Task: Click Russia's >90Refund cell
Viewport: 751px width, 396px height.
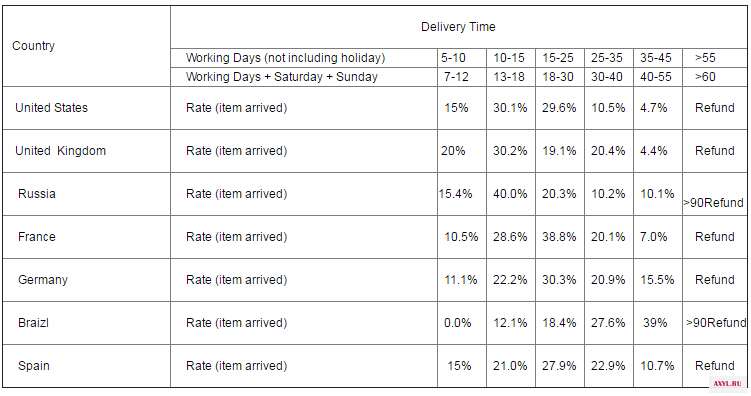Action: [714, 194]
